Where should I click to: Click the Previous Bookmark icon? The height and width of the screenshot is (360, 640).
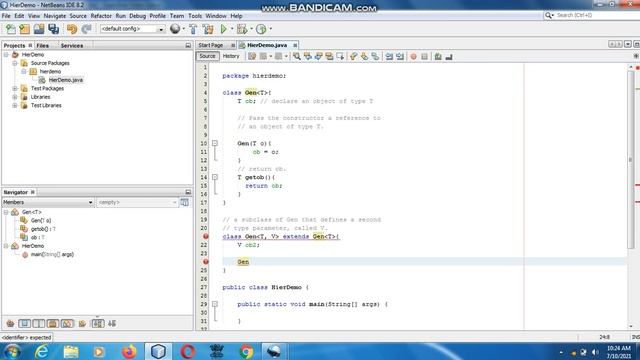point(353,56)
